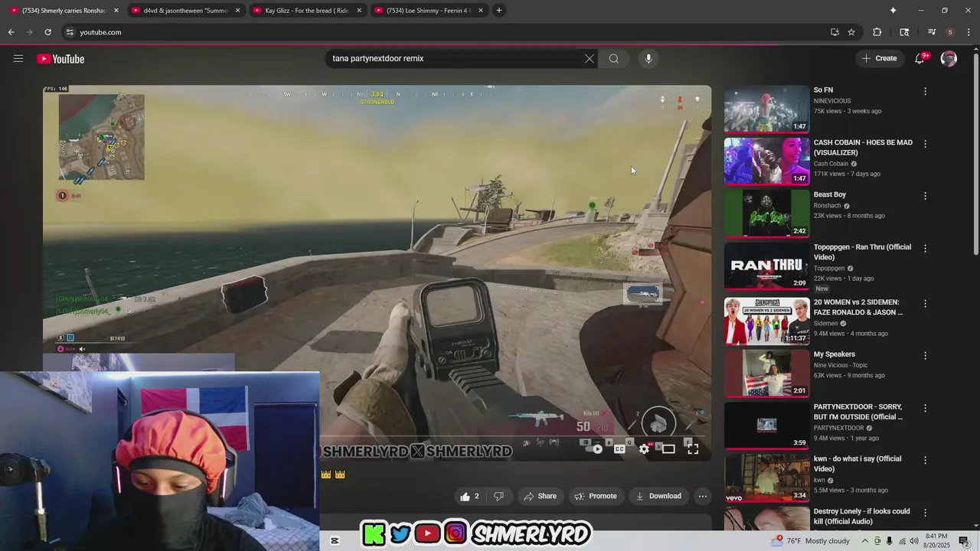This screenshot has width=980, height=551.
Task: Open Chrome extensions puzzle icon
Action: [x=877, y=32]
